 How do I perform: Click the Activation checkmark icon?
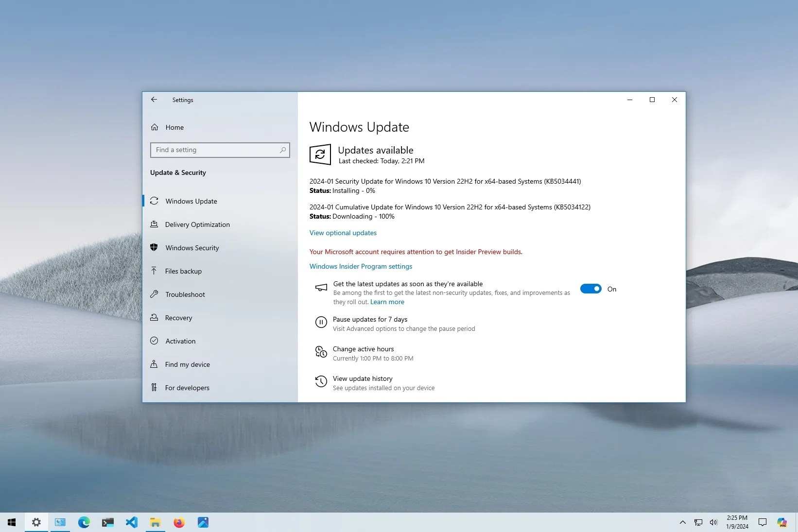tap(154, 341)
